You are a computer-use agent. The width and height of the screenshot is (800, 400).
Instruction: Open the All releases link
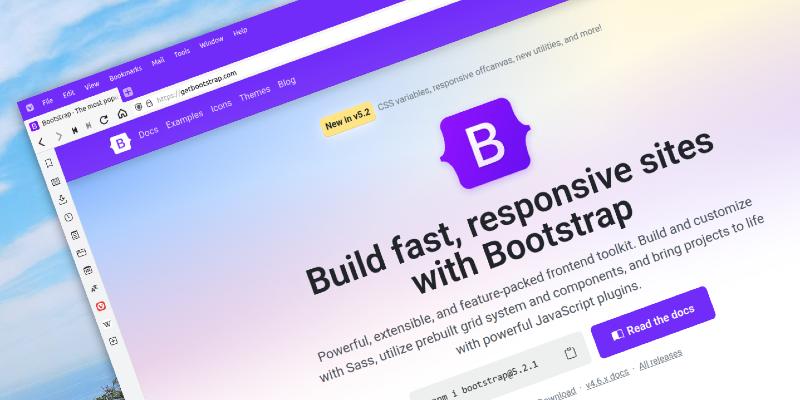(661, 359)
